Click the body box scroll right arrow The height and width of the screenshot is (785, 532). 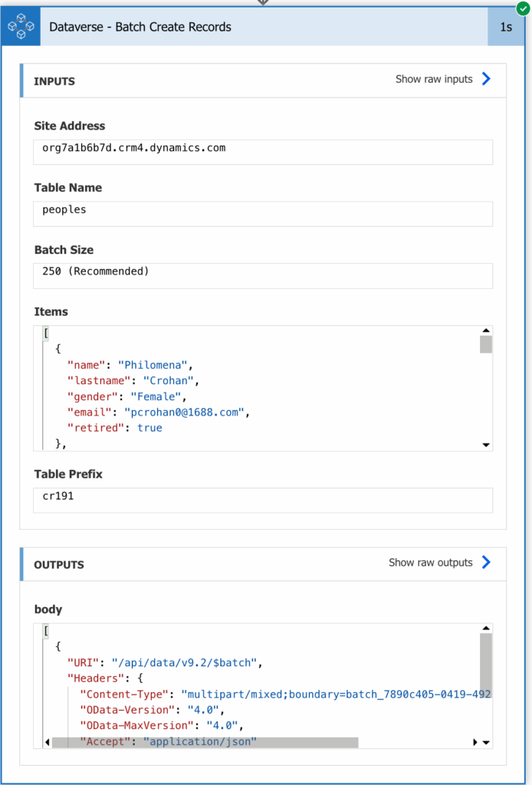[475, 742]
